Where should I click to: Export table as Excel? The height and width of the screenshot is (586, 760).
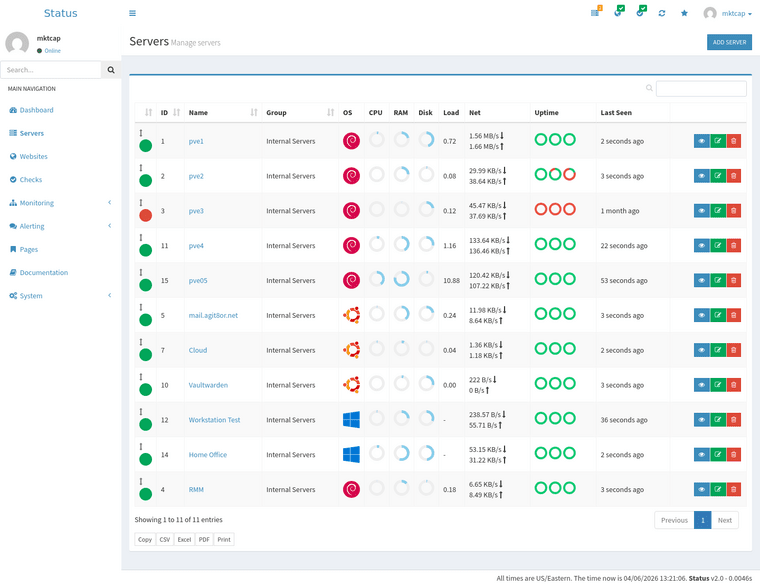[184, 539]
